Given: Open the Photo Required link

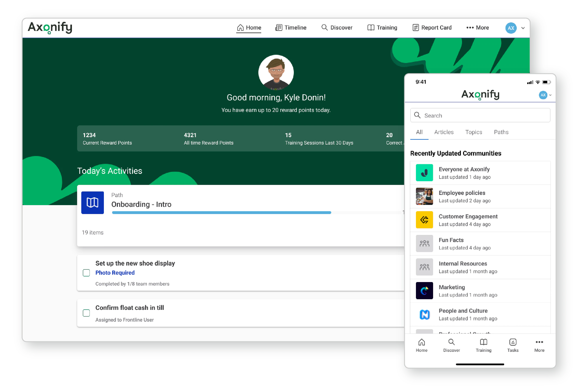Looking at the screenshot, I should pos(115,272).
